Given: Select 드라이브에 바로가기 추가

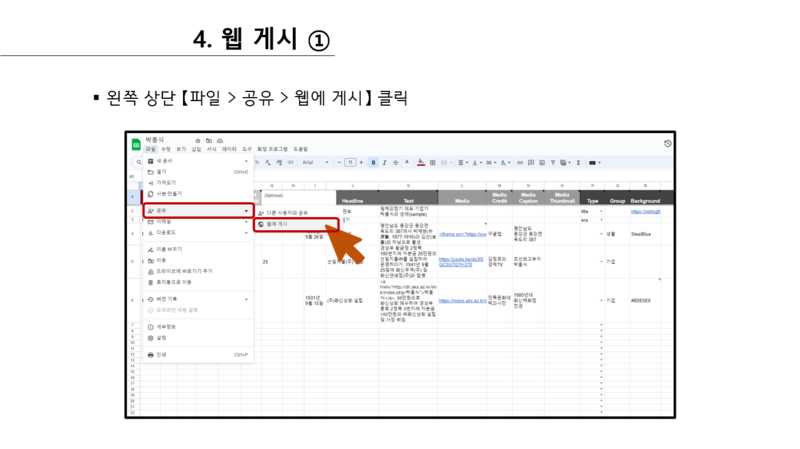Looking at the screenshot, I should click(198, 271).
